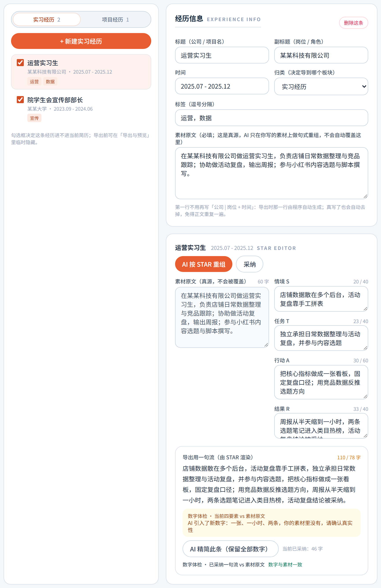
Task: Click the 新建实习经历 button
Action: tap(81, 41)
